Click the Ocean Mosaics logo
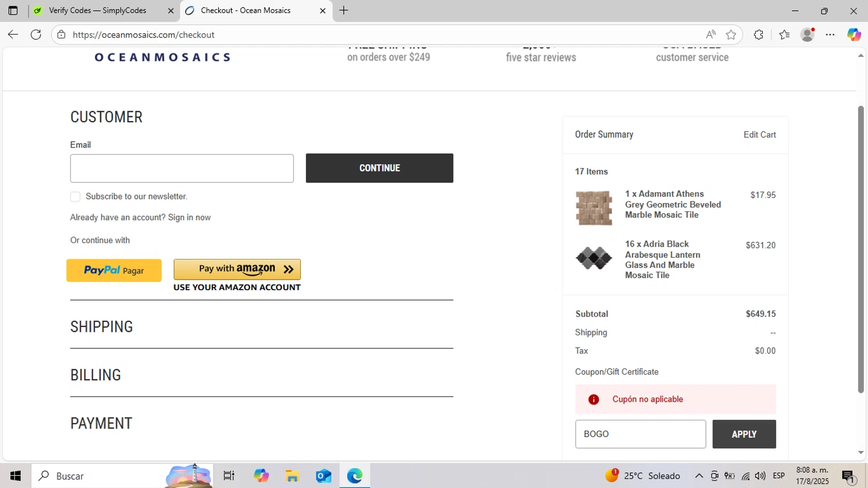The width and height of the screenshot is (868, 488). pyautogui.click(x=163, y=57)
